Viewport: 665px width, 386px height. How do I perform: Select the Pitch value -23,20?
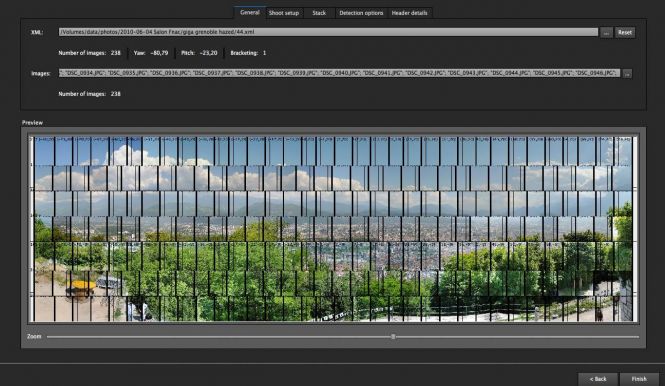[x=208, y=53]
